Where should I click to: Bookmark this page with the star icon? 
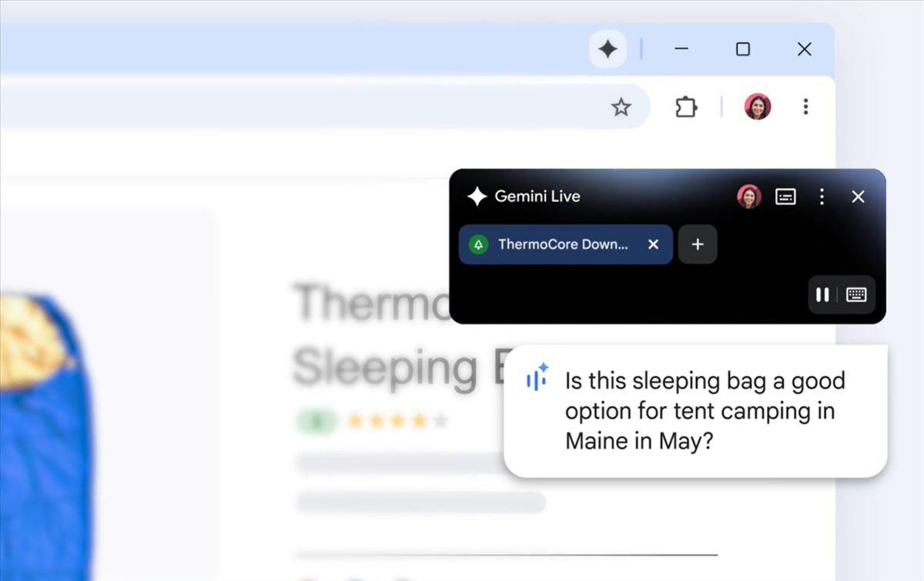tap(621, 107)
